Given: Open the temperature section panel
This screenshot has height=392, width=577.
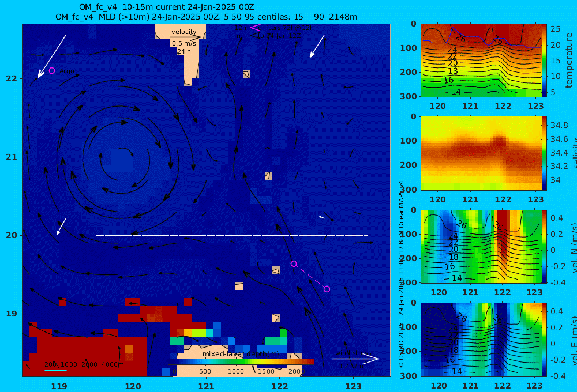Looking at the screenshot, I should tap(482, 61).
